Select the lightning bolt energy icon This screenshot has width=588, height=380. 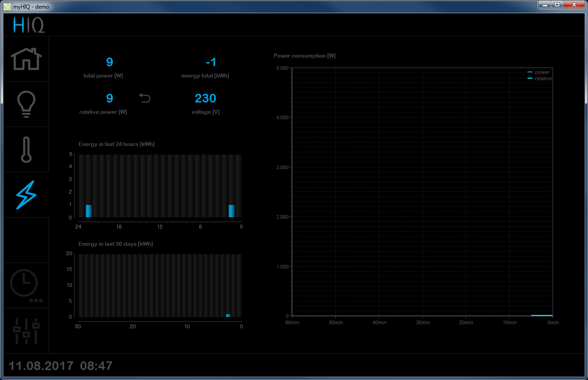(26, 195)
